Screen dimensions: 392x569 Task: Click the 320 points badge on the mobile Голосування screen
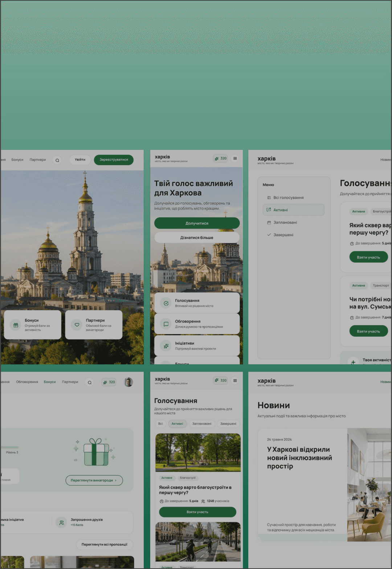(220, 380)
